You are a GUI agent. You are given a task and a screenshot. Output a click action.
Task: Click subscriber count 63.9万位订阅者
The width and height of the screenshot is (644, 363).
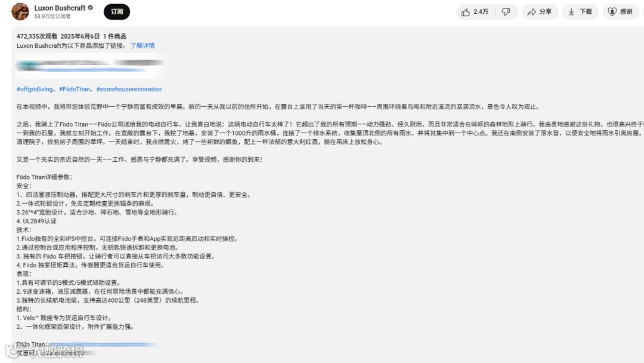(52, 17)
